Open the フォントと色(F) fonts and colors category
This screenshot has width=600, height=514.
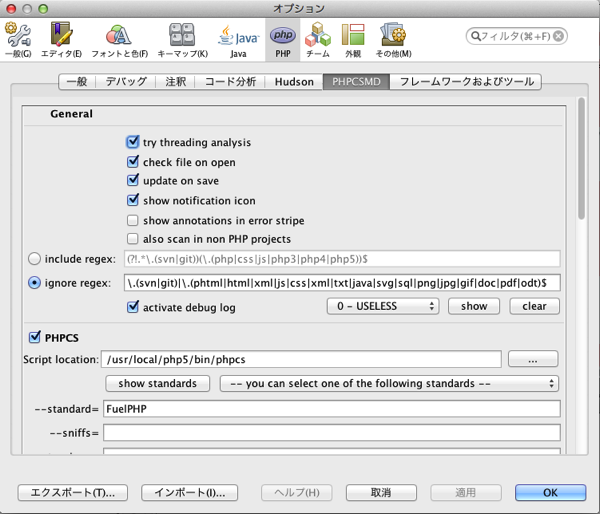coord(119,40)
